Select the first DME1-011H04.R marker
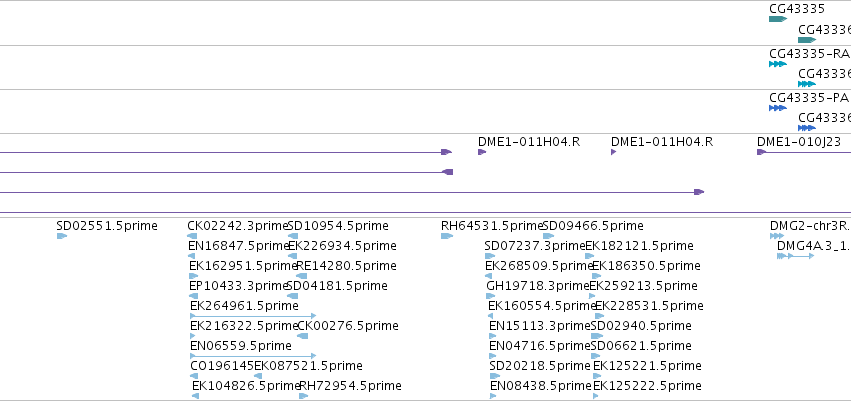851x401 pixels. point(482,152)
